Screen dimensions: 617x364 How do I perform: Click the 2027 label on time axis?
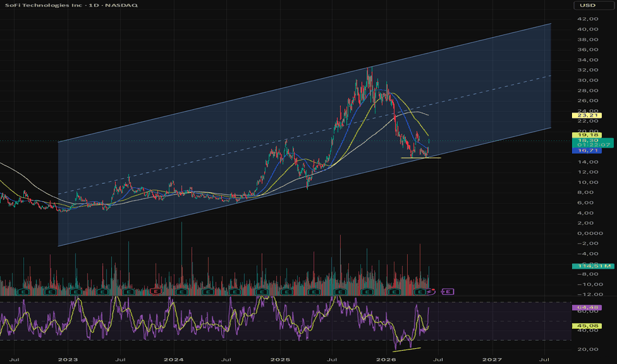coord(492,359)
